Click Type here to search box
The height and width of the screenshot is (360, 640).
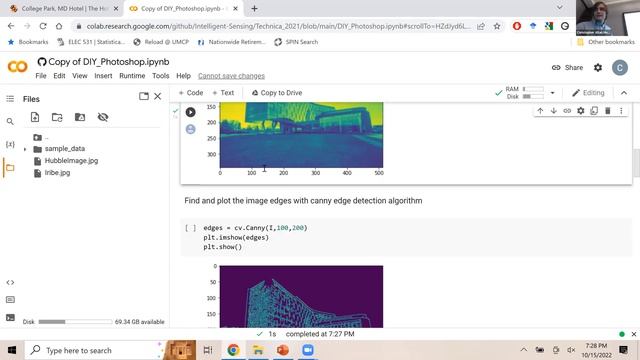(x=94, y=350)
